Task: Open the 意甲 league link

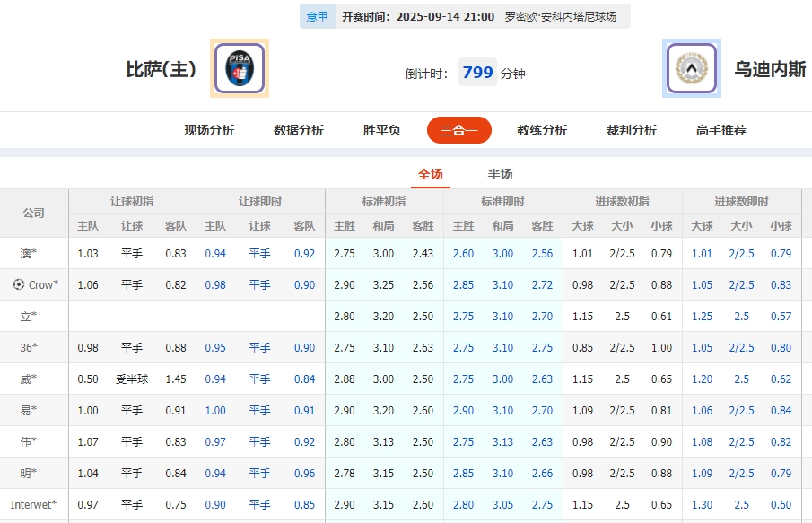Action: (318, 16)
